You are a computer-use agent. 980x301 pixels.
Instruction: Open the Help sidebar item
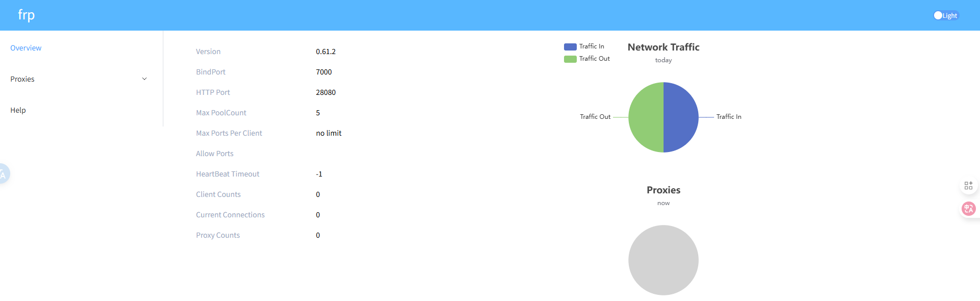(x=18, y=110)
